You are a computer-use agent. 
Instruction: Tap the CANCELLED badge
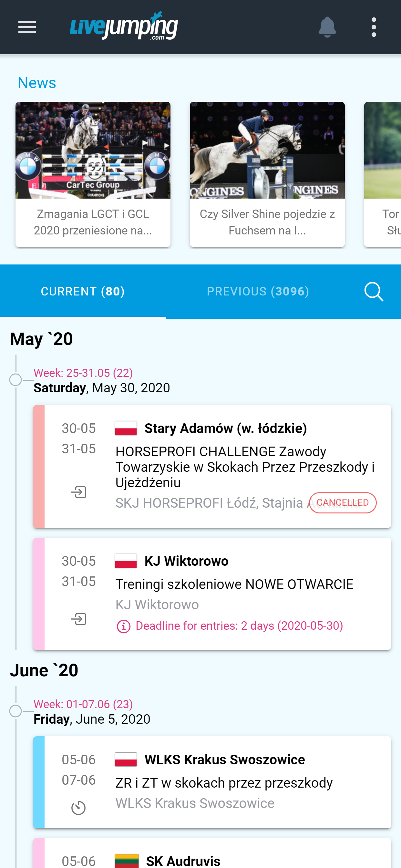pos(342,503)
